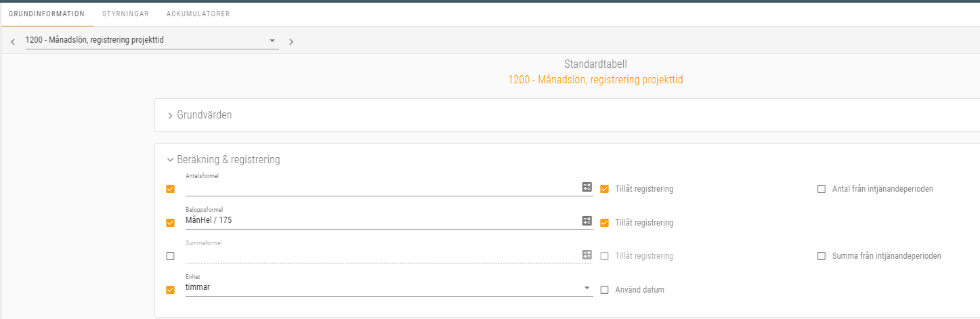The width and height of the screenshot is (980, 319).
Task: Open the salary type dropdown '1200 - Månadslön'
Action: click(152, 40)
